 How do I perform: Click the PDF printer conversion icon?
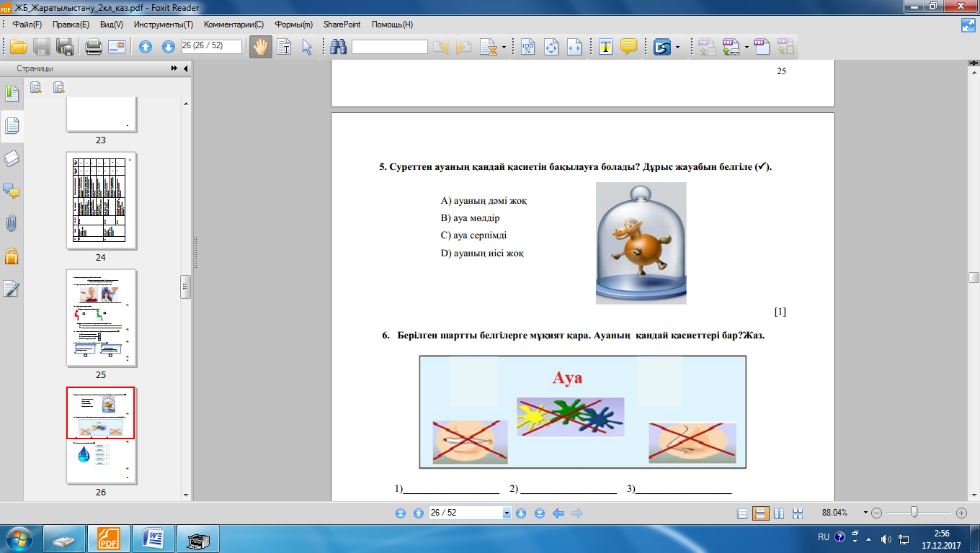point(731,48)
